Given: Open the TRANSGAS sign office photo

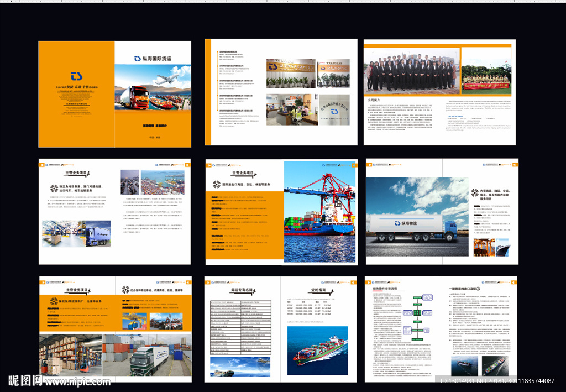Looking at the screenshot, I should point(333,74).
